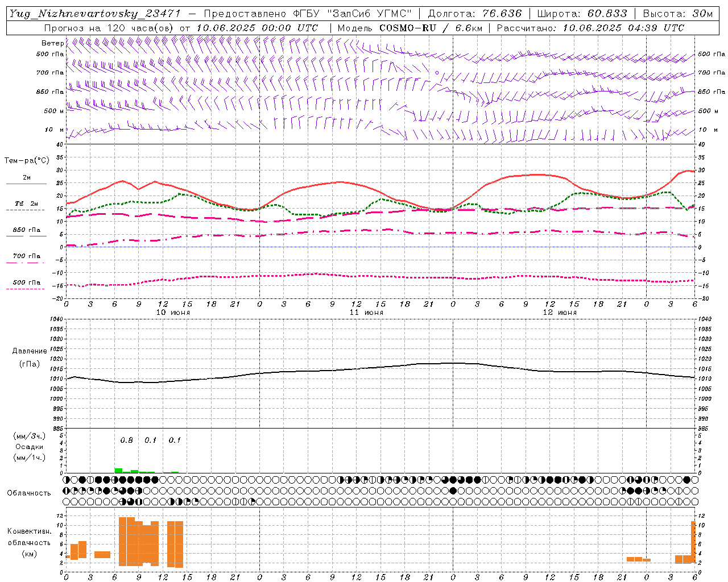Click the longitude value Долгота: 76.636
The image size is (728, 582).
point(474,14)
